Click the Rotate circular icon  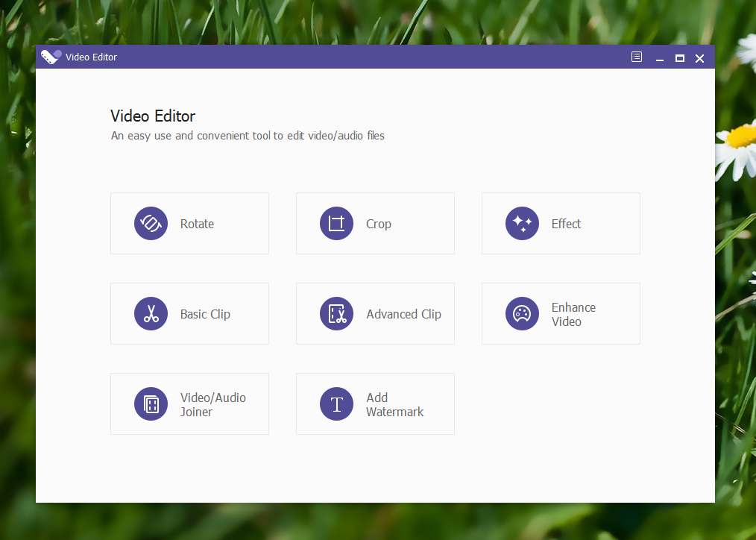coord(151,223)
